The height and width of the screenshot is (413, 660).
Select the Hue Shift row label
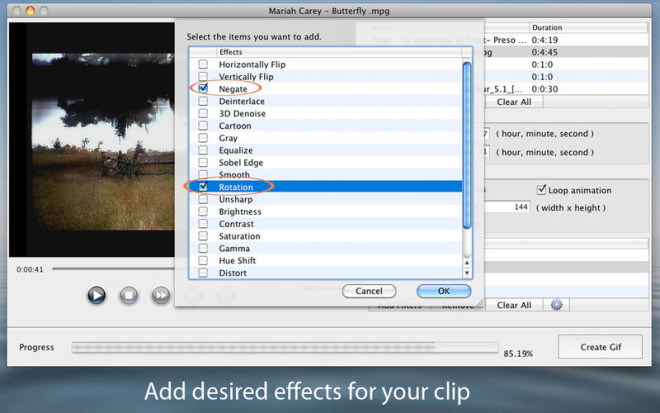click(x=237, y=261)
